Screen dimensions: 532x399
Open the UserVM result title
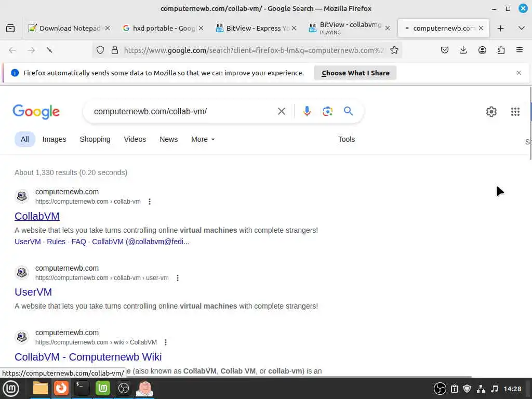click(x=33, y=292)
